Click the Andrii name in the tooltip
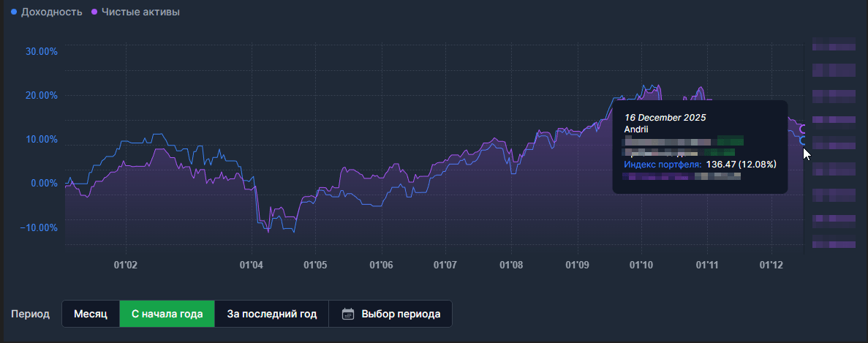The width and height of the screenshot is (868, 343). coord(636,129)
